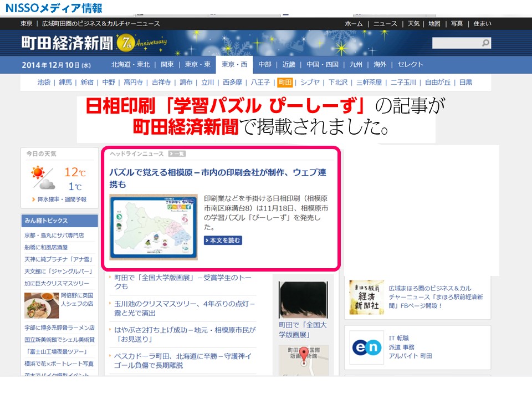
Task: Click the food dish thumbnail in topics
Action: 42,305
